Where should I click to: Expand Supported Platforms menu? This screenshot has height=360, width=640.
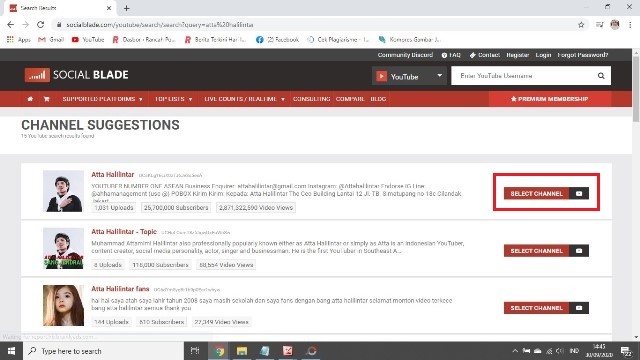(102, 99)
